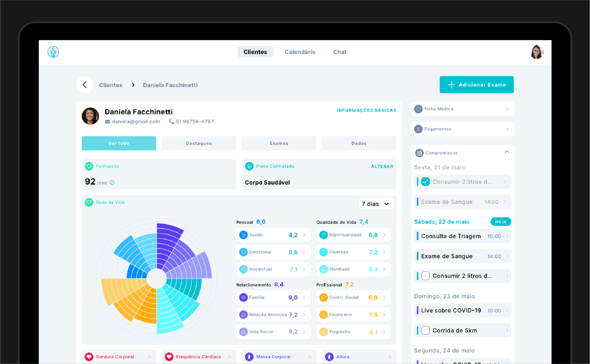Click the Massa Corporal person icon
590x364 pixels.
[249, 357]
